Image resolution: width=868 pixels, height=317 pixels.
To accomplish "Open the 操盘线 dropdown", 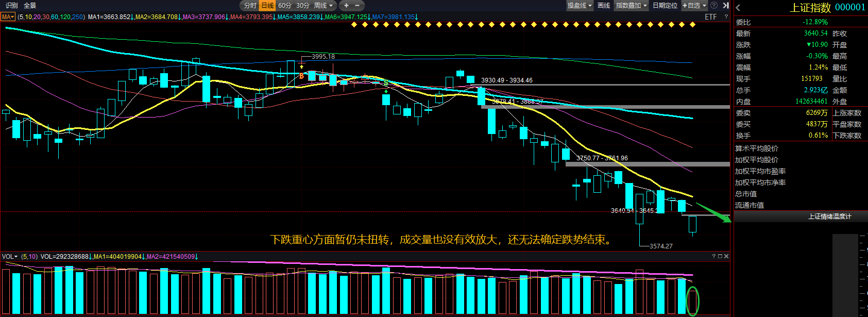I will pos(580,6).
